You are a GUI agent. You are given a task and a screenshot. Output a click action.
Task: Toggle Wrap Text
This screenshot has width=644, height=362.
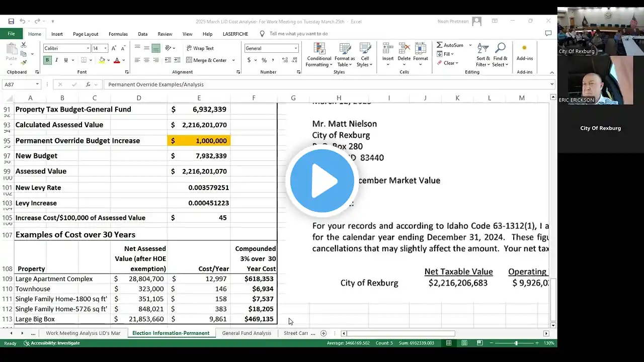point(200,48)
